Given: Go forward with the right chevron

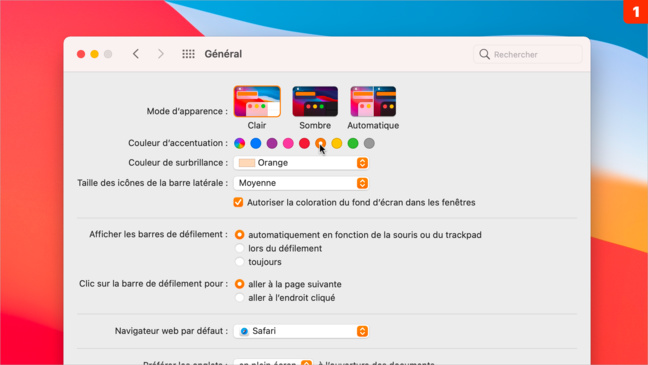Looking at the screenshot, I should [161, 54].
